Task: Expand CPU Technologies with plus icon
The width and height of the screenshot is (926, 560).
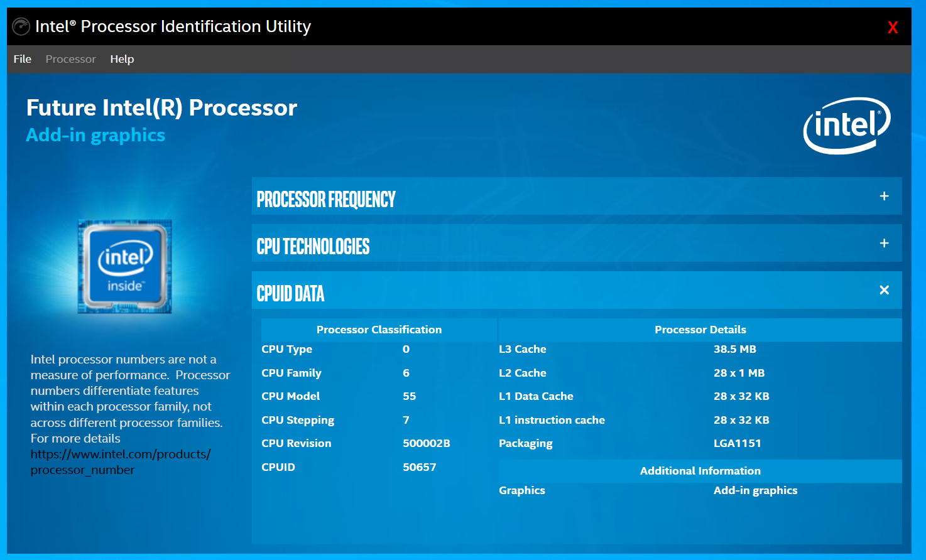Action: pos(884,243)
